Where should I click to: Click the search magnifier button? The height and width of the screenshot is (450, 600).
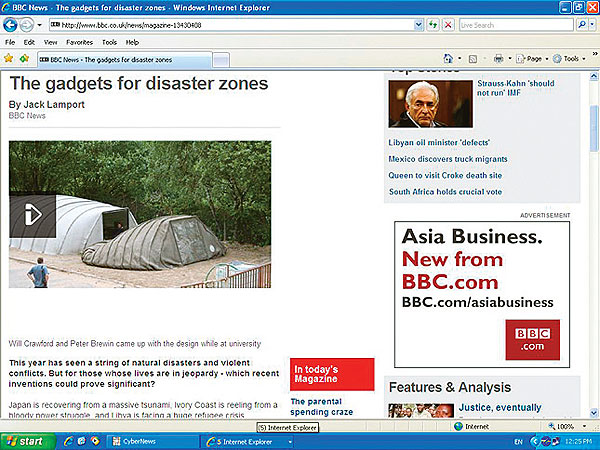tap(582, 25)
